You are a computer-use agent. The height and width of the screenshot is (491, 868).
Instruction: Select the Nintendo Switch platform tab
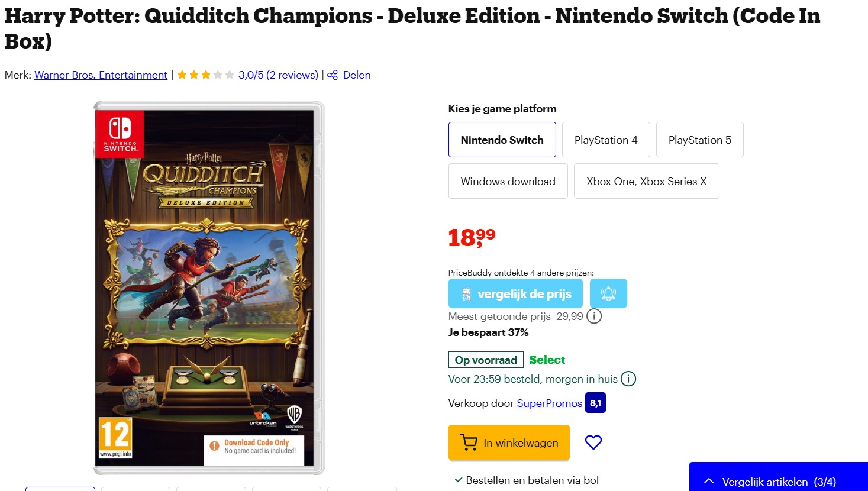[502, 140]
